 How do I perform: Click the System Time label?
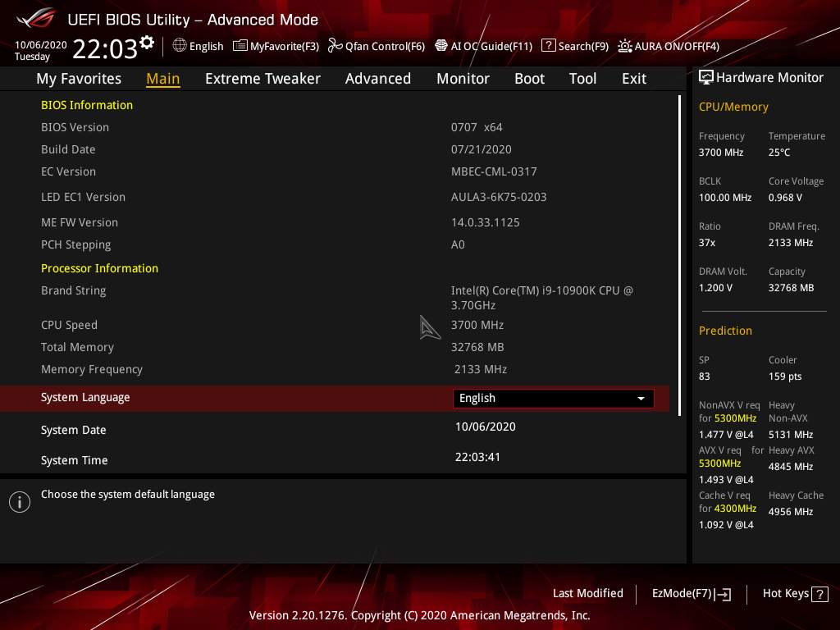[x=74, y=460]
